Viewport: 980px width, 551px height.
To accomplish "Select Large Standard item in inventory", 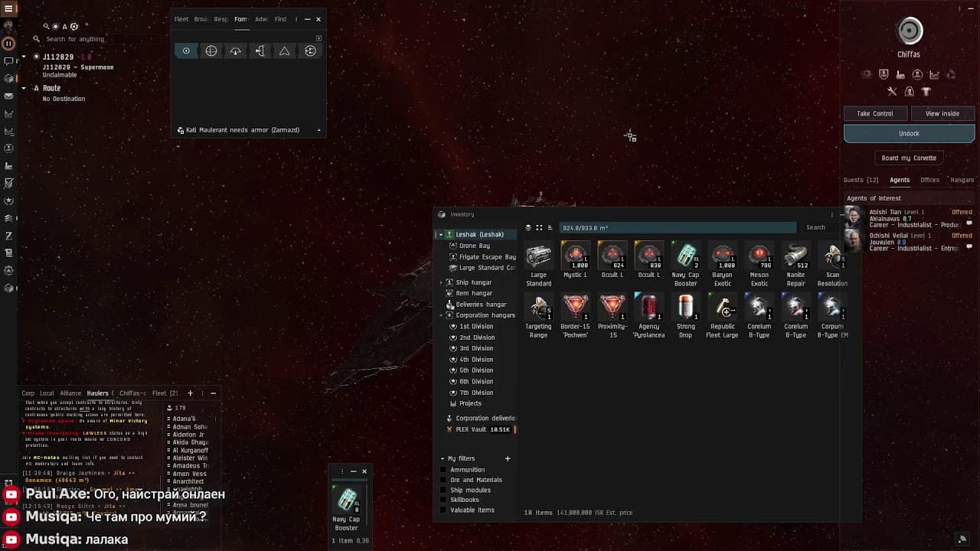I will (539, 264).
